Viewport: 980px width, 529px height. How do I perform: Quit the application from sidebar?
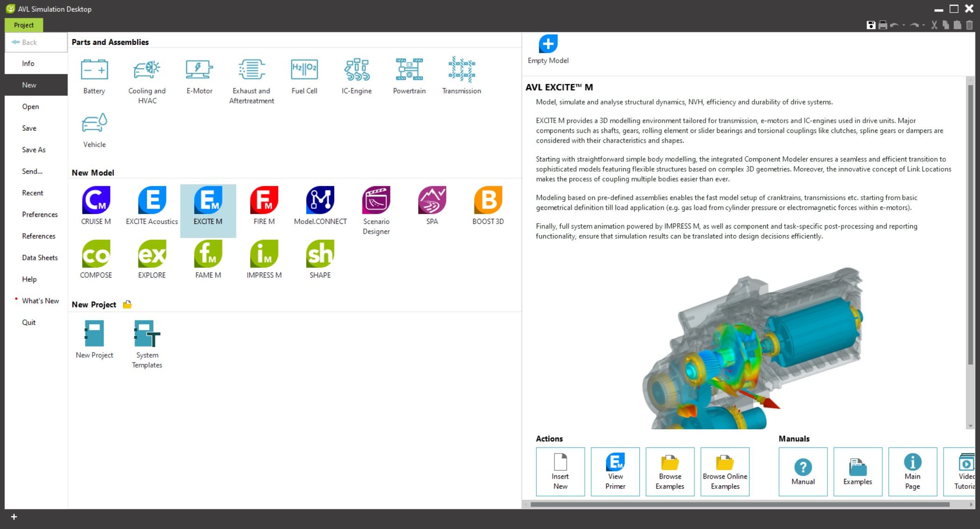pos(36,322)
